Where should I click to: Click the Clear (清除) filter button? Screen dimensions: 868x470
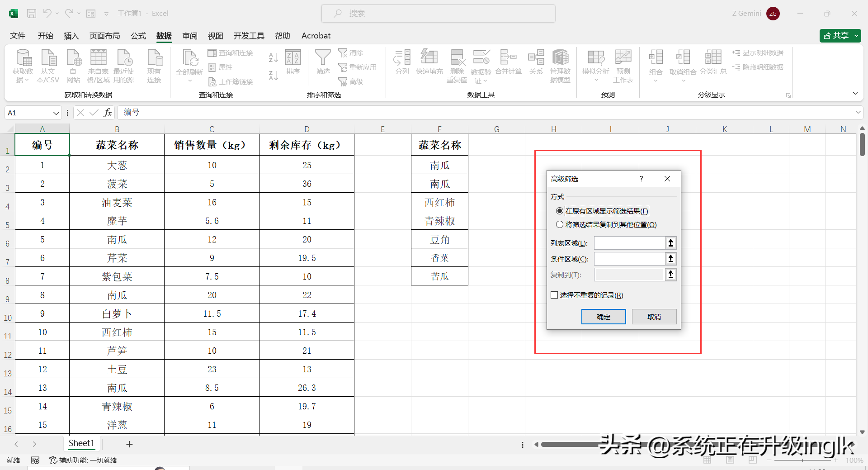[x=351, y=53]
